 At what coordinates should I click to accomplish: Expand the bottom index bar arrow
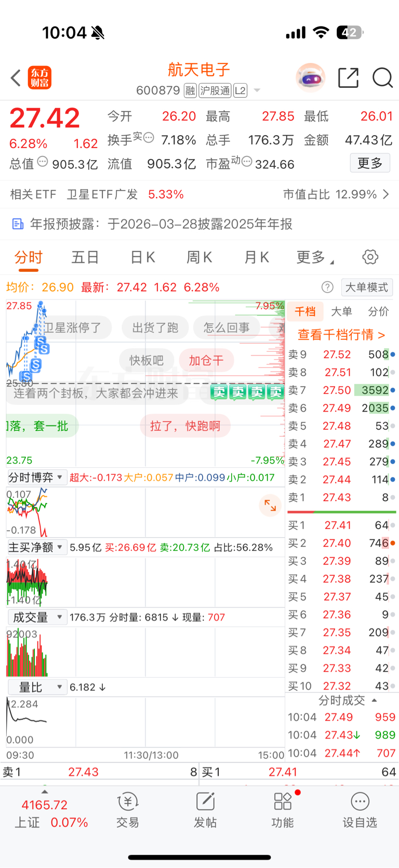45,792
